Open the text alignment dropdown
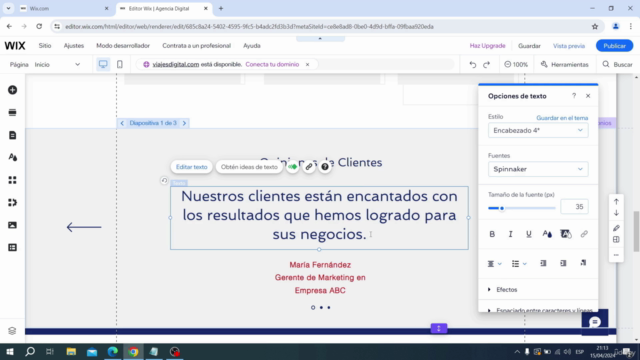The image size is (640, 360). point(494,264)
